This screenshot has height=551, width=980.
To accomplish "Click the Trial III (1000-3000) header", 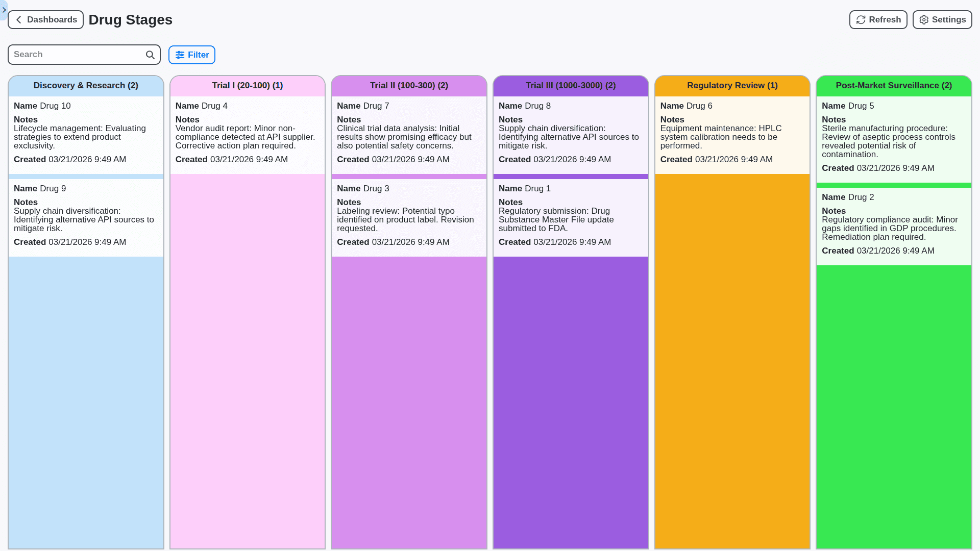I will point(570,85).
